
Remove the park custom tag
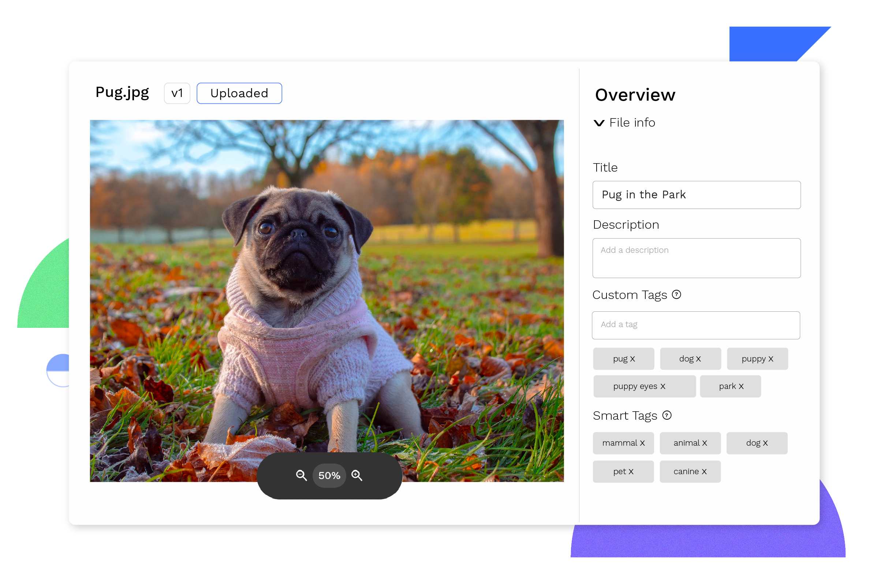(741, 387)
